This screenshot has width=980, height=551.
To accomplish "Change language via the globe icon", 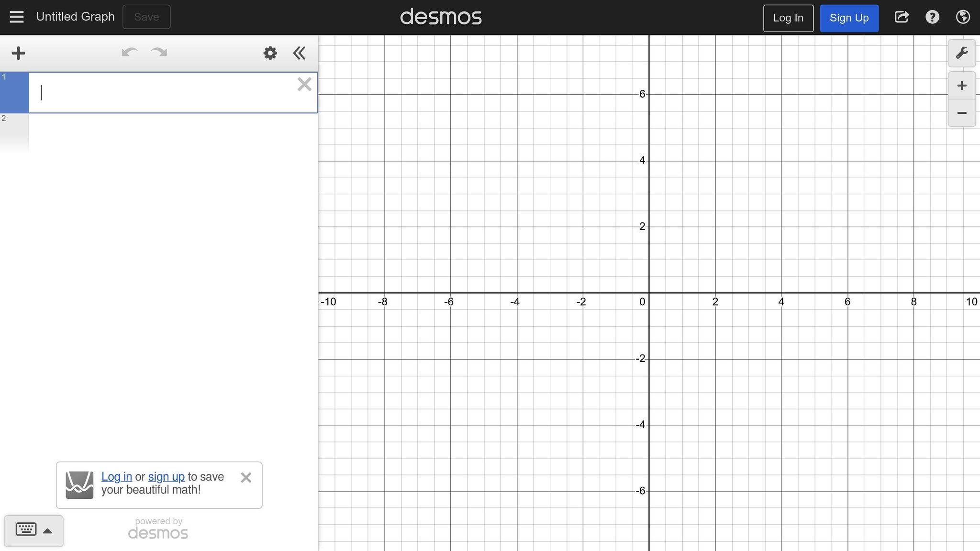I will (963, 17).
